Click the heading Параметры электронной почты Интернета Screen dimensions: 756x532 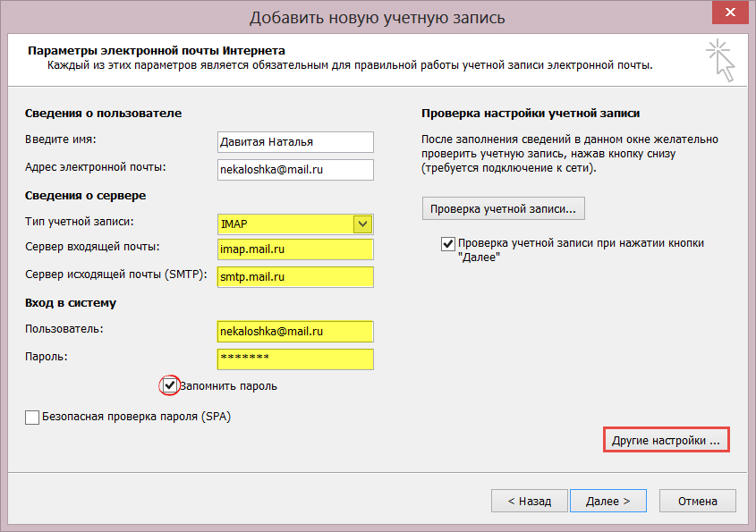(x=157, y=51)
